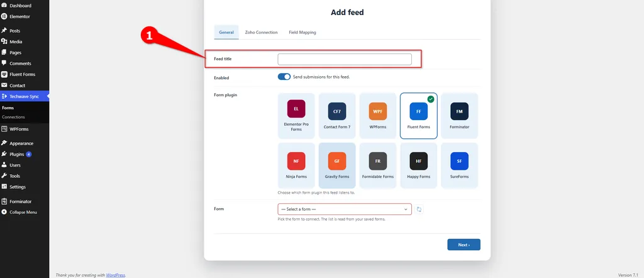Click the Plugins plug icon
The width and height of the screenshot is (644, 278).
pyautogui.click(x=4, y=154)
